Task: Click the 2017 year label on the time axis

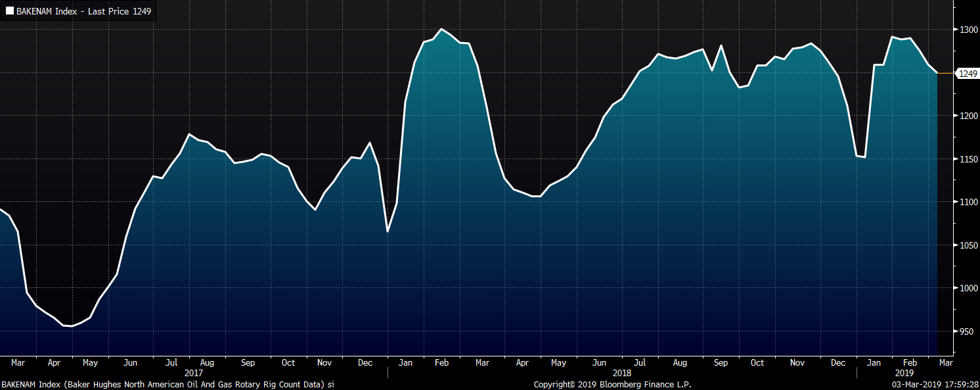Action: [x=193, y=372]
